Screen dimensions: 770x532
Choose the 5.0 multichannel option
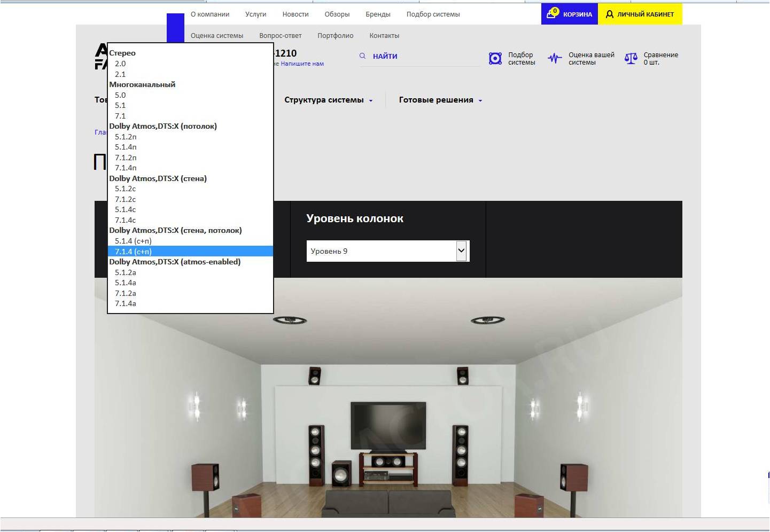[x=190, y=95]
